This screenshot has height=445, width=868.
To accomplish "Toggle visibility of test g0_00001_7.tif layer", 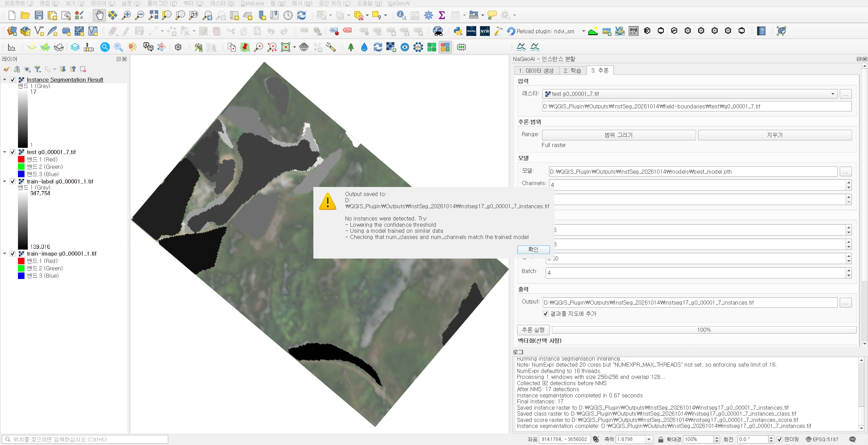I will [x=13, y=152].
